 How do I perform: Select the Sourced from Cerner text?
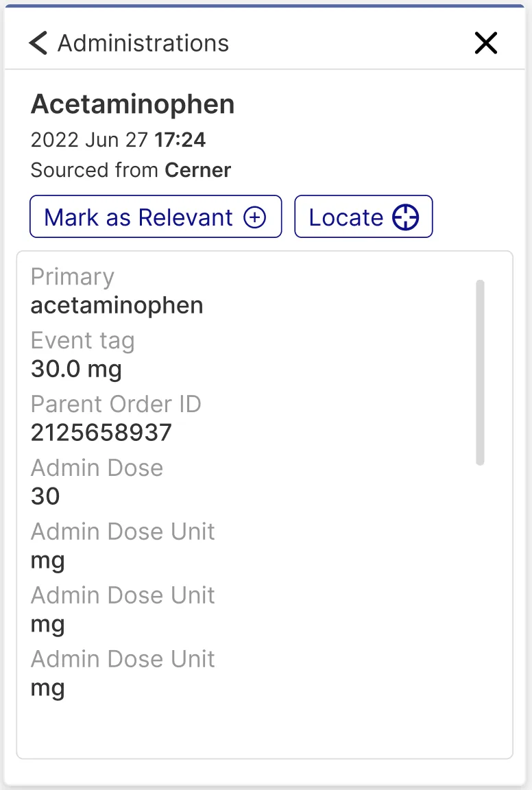tap(131, 170)
